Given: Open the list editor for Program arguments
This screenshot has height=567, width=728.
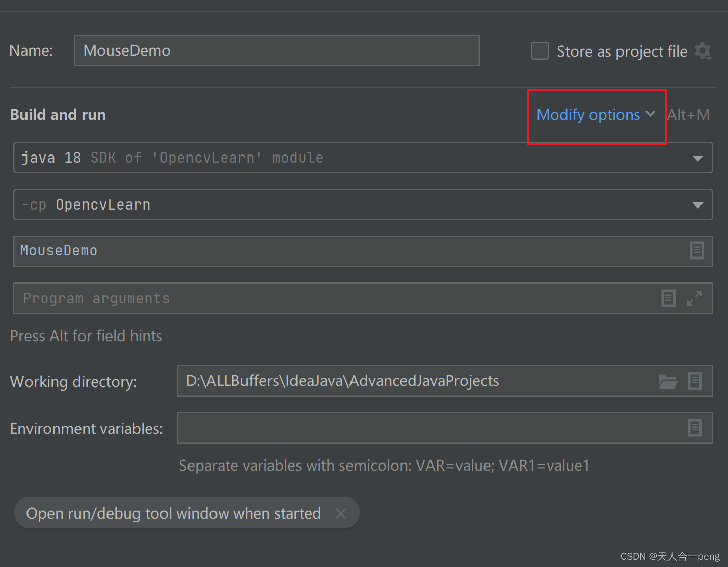Looking at the screenshot, I should pos(668,298).
